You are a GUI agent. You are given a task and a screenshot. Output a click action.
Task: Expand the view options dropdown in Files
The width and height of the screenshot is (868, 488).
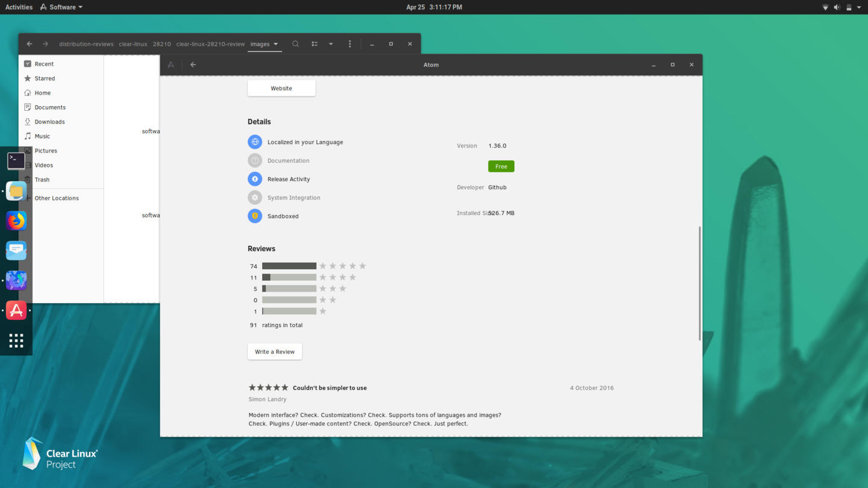point(331,44)
